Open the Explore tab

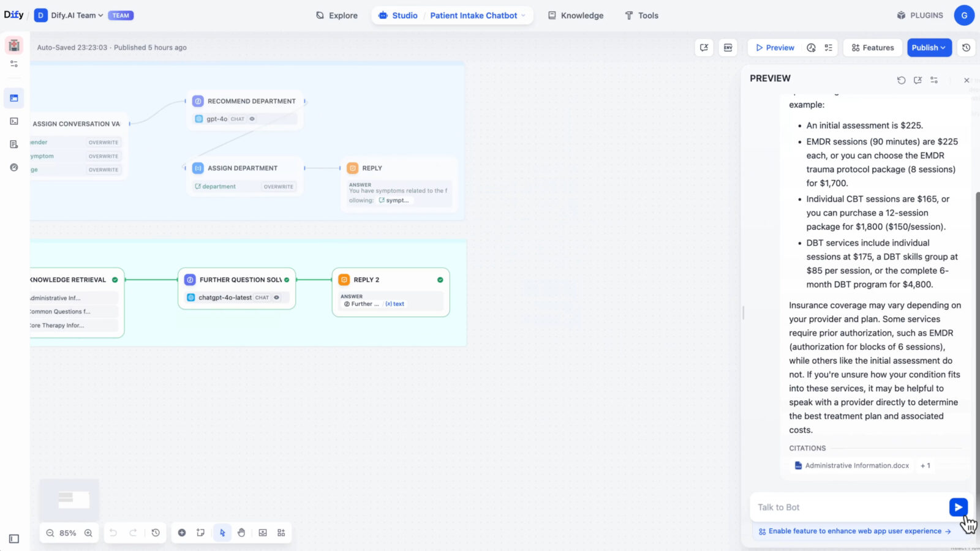337,15
